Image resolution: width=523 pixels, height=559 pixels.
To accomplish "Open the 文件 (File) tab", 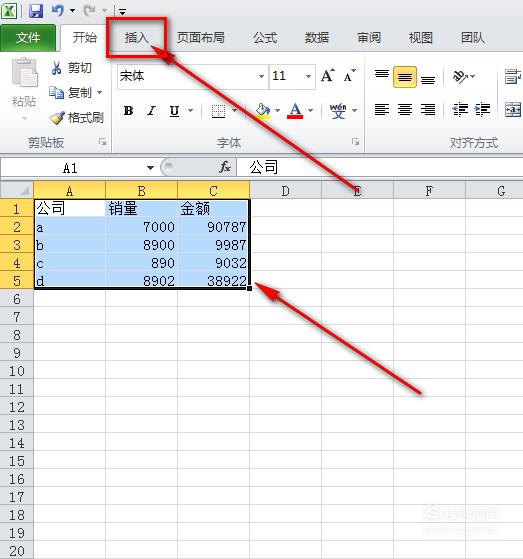I will coord(28,38).
